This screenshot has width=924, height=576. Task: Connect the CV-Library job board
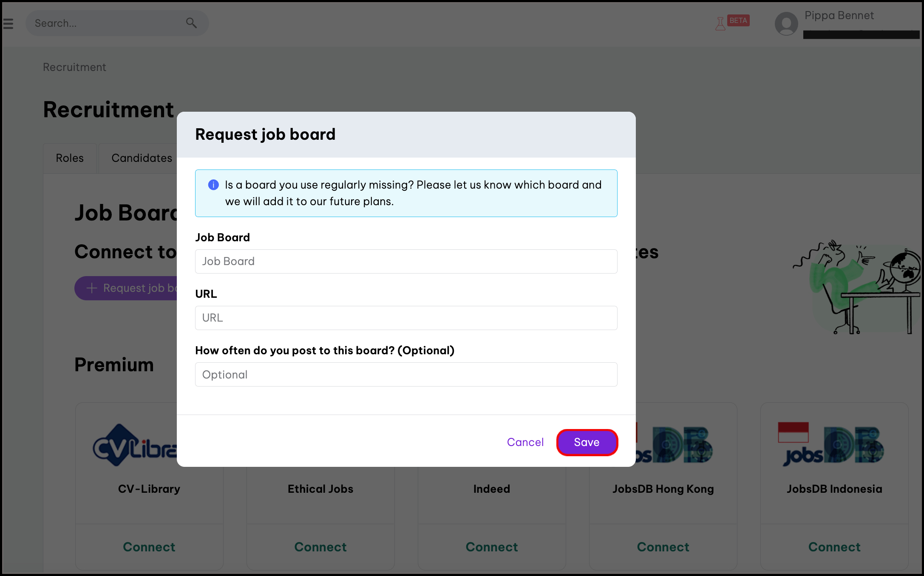149,547
